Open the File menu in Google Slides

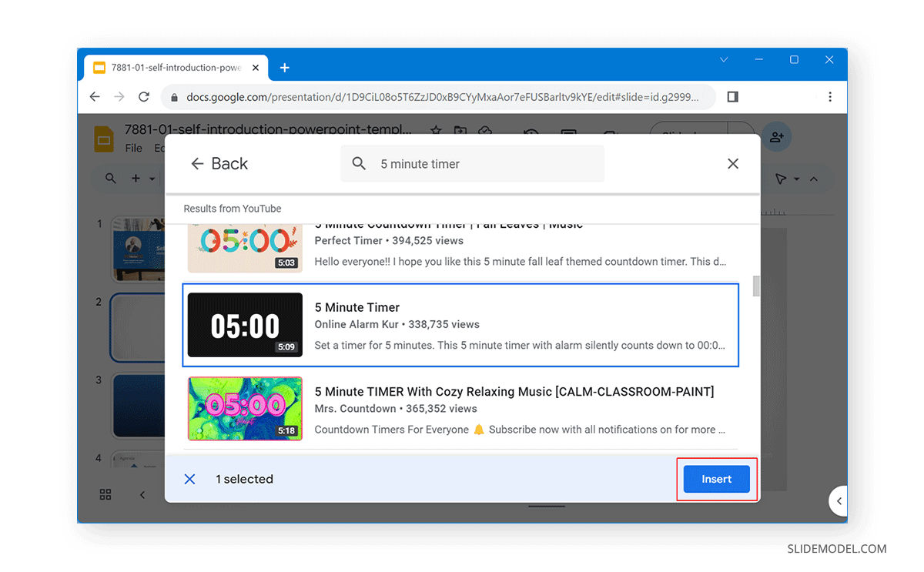(133, 149)
